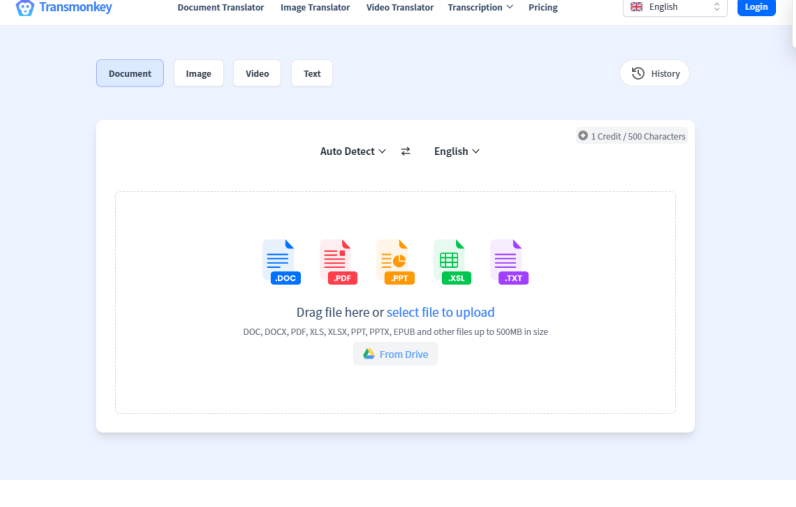Import a file From Drive
The height and width of the screenshot is (507, 796).
(x=395, y=354)
